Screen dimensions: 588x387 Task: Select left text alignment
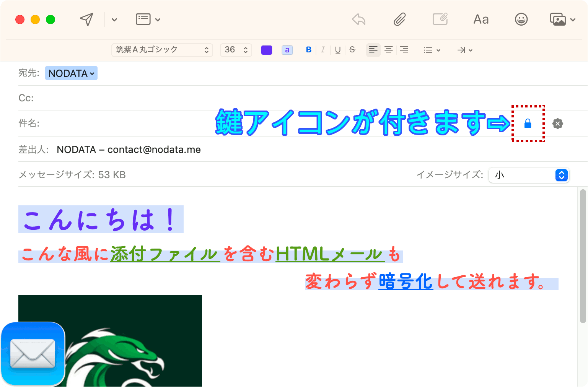373,50
